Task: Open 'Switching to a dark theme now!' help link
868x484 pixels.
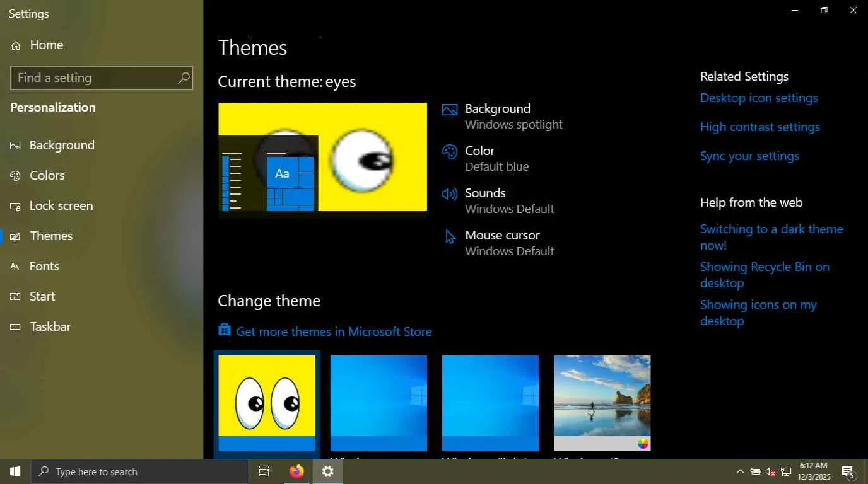Action: click(771, 237)
